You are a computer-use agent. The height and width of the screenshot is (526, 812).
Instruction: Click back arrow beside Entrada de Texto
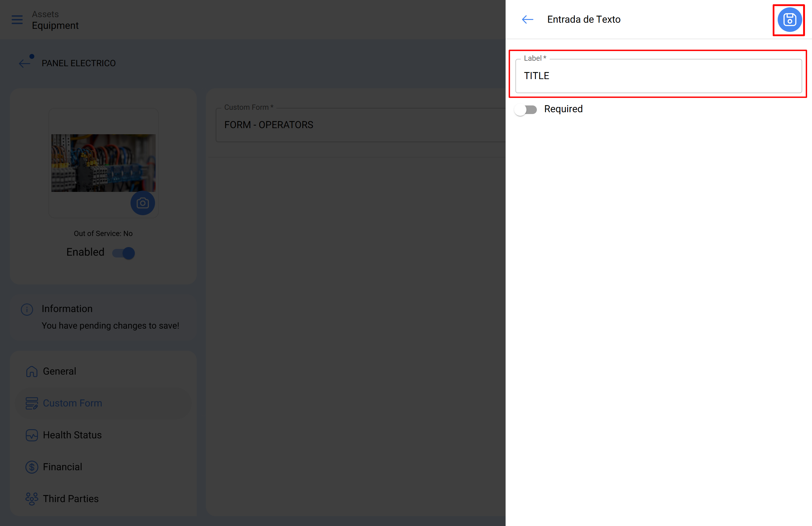[527, 19]
